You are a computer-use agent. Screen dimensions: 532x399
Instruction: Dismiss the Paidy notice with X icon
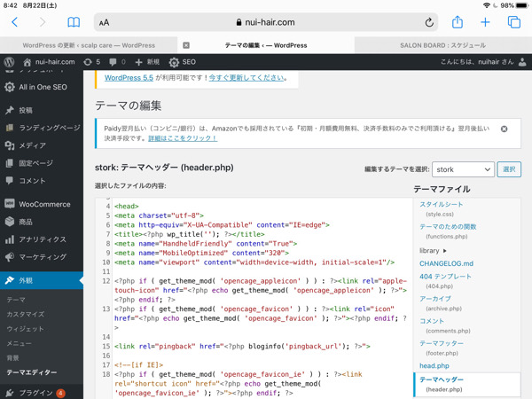point(505,129)
